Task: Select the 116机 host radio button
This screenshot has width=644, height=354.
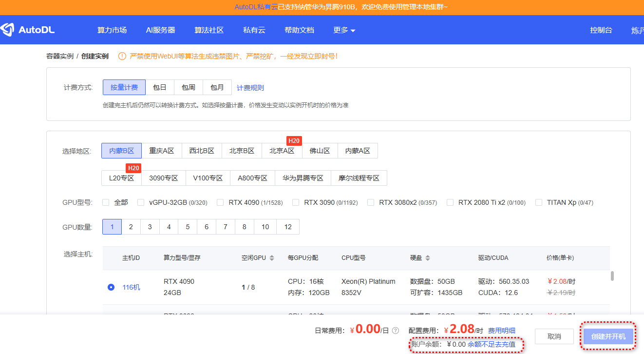Action: [111, 287]
